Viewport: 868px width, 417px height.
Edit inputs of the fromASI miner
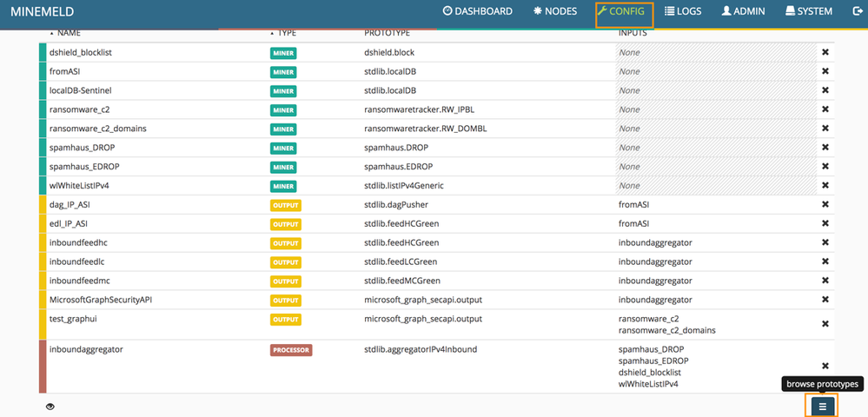(x=712, y=71)
